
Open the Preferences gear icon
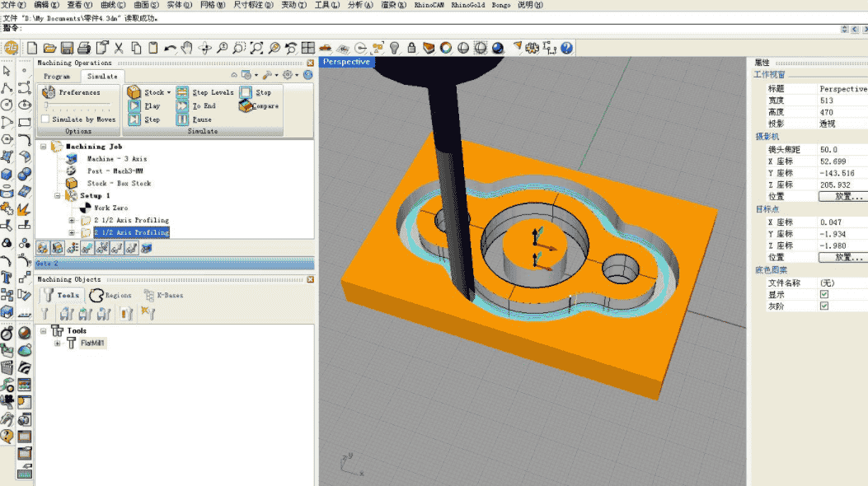pos(49,92)
